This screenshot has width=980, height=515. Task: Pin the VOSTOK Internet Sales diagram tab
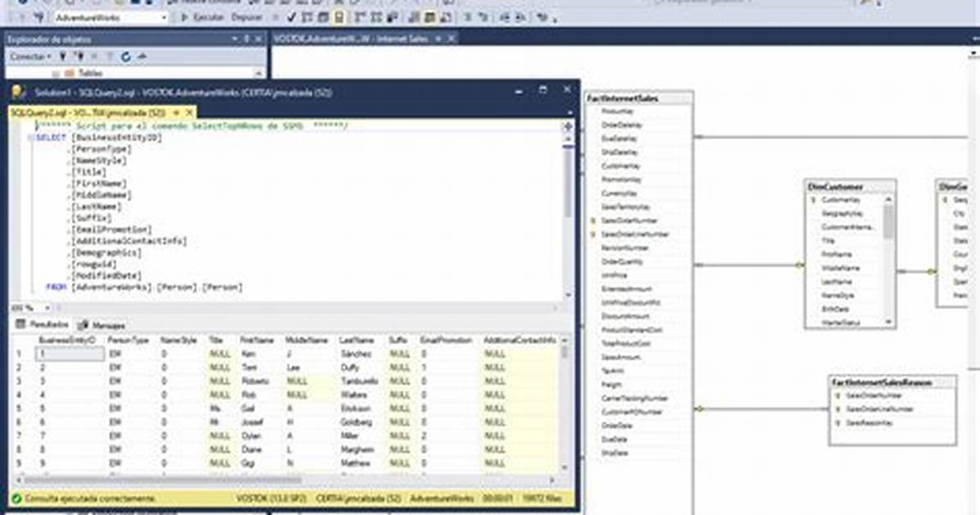[x=438, y=39]
